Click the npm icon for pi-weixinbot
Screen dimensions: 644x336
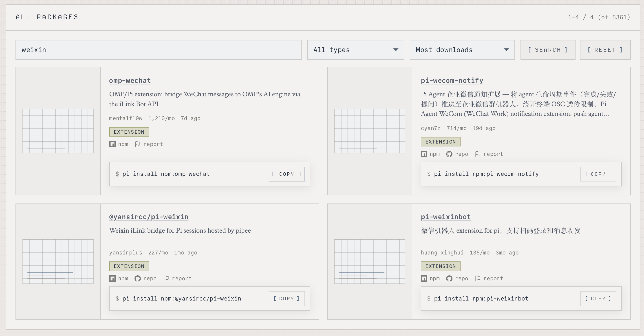coord(424,279)
